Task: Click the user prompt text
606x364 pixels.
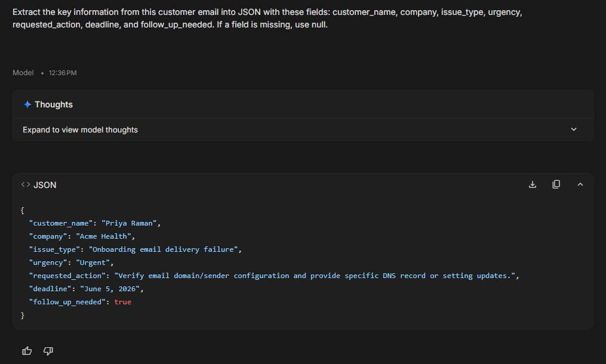Action: click(x=267, y=18)
